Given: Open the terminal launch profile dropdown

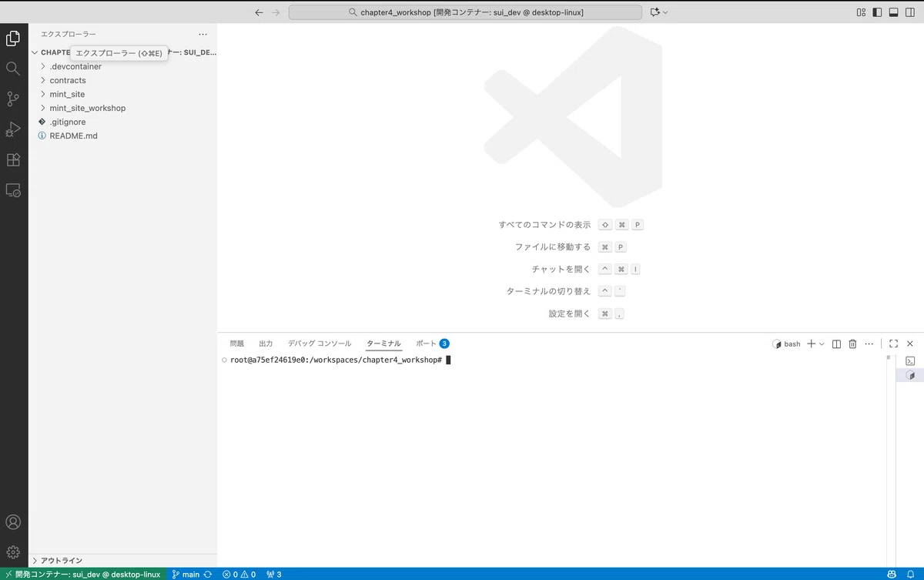Looking at the screenshot, I should coord(822,344).
